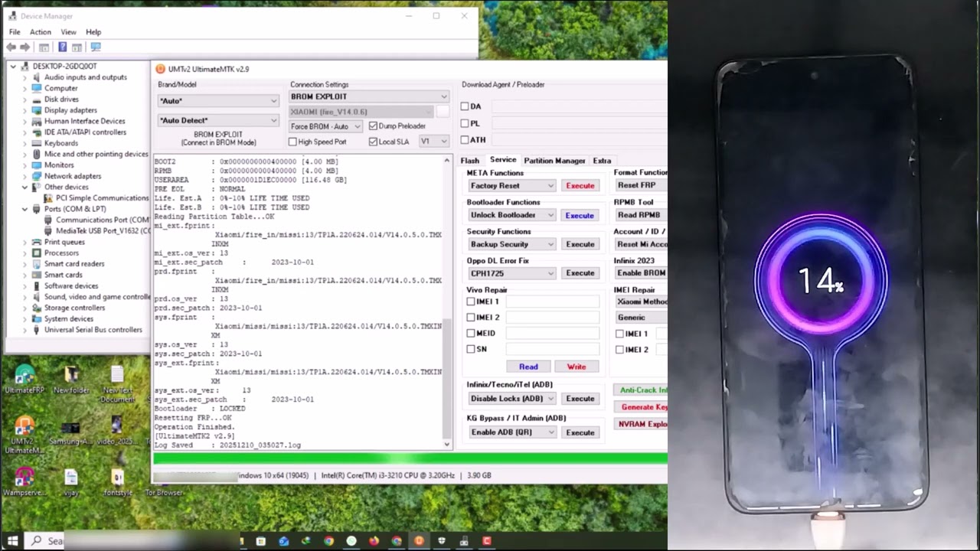Open the Force BROM - Auto dropdown
Image resolution: width=980 pixels, height=551 pixels.
click(x=325, y=126)
